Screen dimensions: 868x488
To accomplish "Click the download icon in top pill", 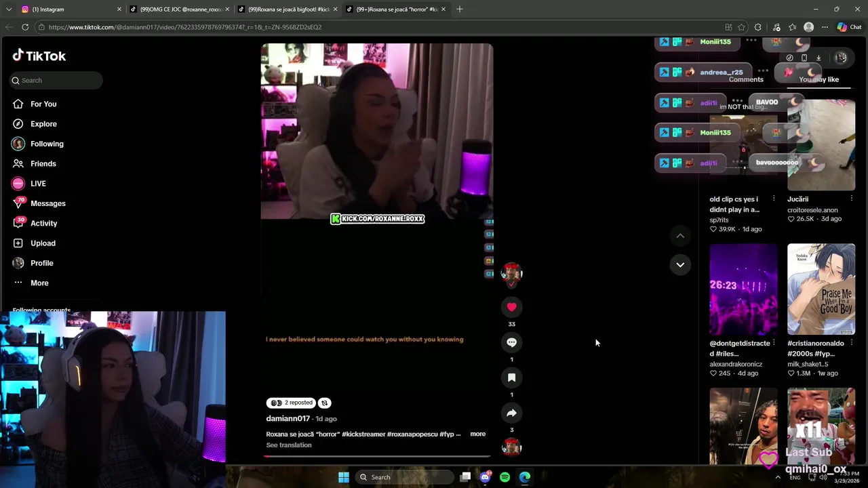I will (x=818, y=58).
